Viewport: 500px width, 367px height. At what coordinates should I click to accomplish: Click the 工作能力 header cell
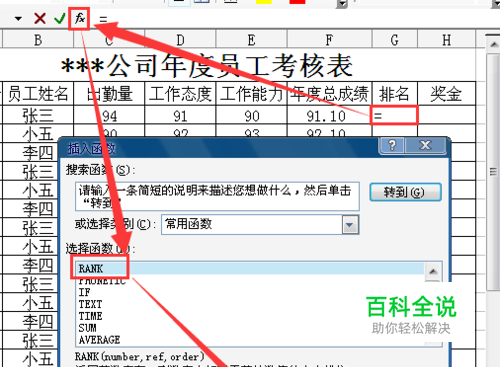[252, 94]
